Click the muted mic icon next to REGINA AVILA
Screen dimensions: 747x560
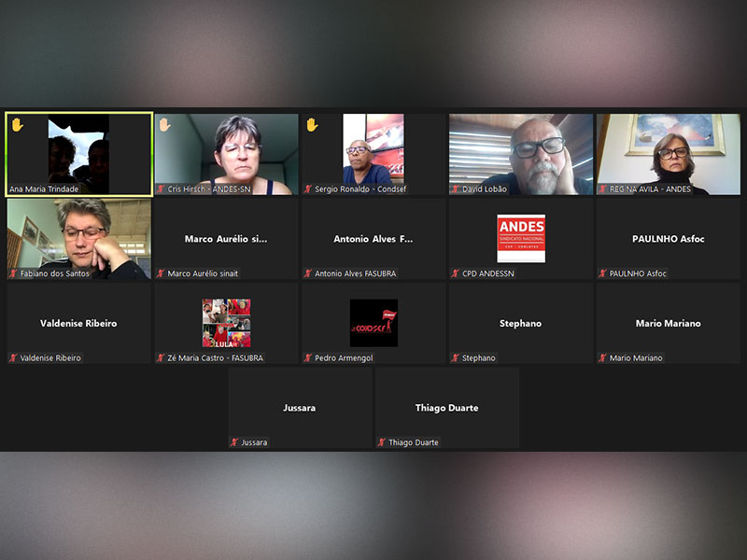pos(603,189)
